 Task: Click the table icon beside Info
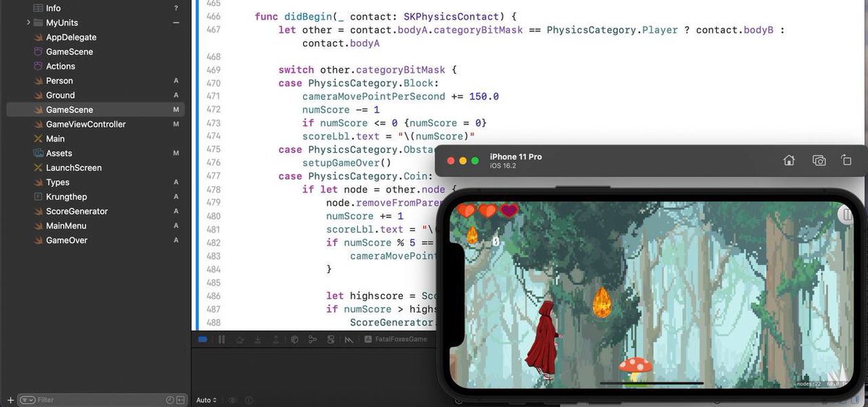click(38, 8)
